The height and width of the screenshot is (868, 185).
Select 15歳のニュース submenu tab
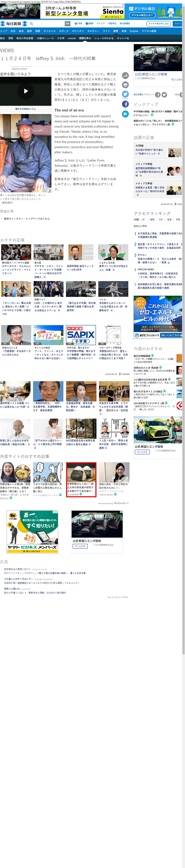point(45,38)
